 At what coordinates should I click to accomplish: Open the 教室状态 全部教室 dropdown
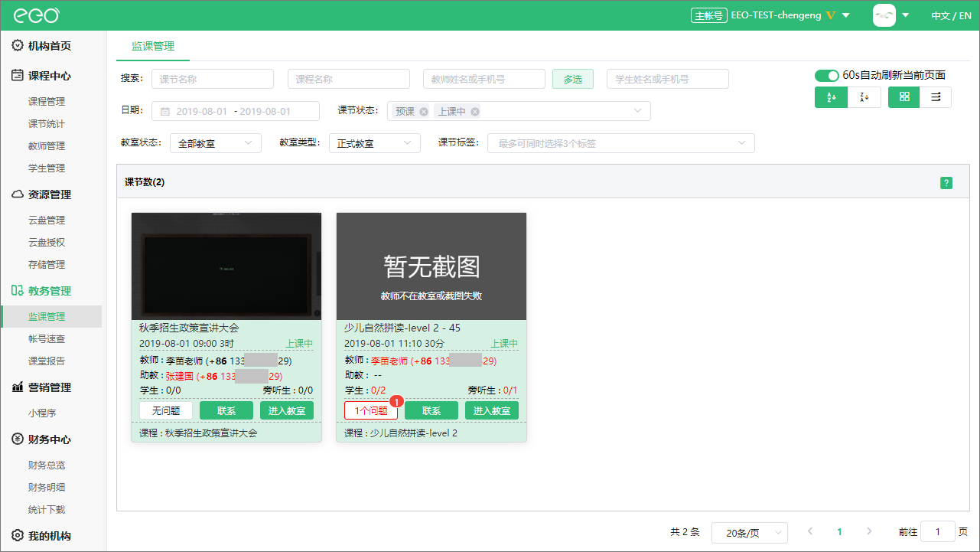(x=216, y=143)
